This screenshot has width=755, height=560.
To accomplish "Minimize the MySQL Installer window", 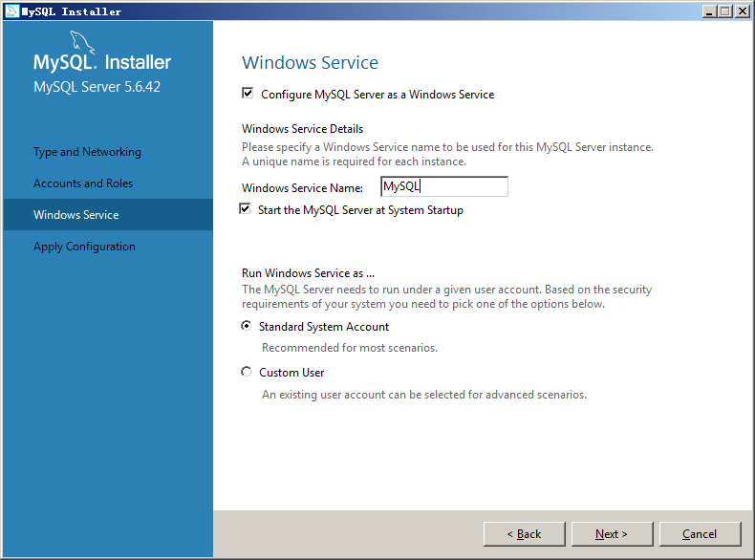I will (709, 11).
